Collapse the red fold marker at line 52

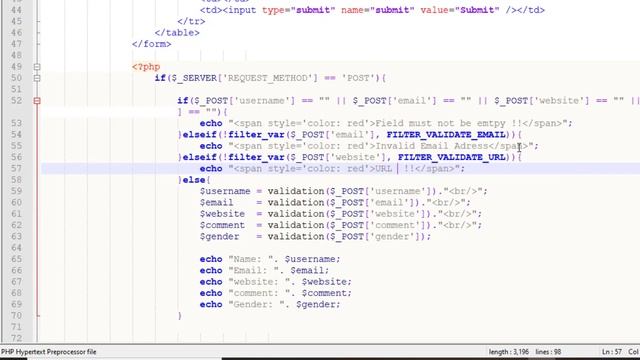coord(37,100)
